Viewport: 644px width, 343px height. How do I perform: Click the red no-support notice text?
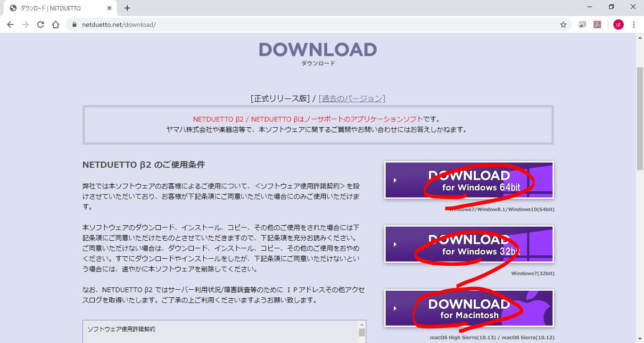coord(308,119)
